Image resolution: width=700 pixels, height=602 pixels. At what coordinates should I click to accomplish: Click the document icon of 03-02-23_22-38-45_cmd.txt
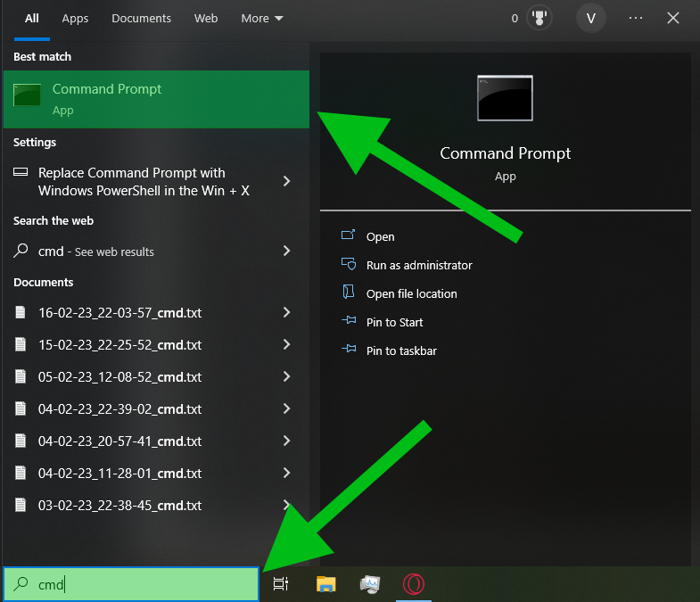tap(21, 505)
